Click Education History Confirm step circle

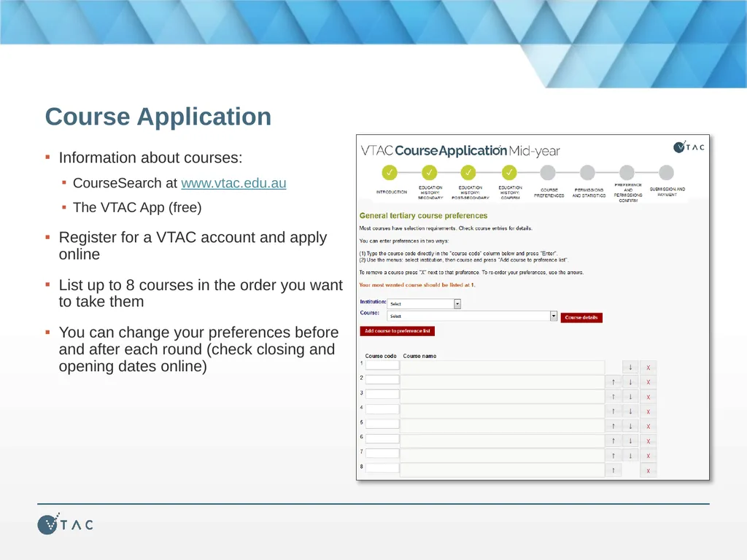509,172
